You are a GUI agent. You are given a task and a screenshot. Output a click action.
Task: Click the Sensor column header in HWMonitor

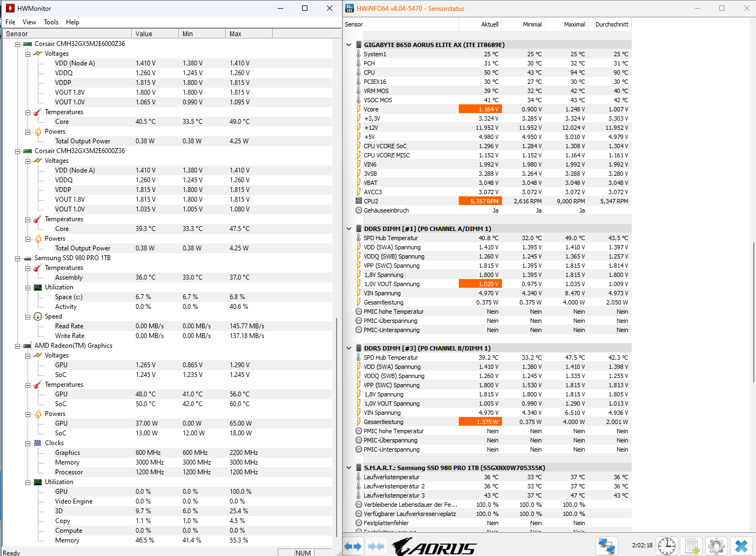[x=66, y=34]
